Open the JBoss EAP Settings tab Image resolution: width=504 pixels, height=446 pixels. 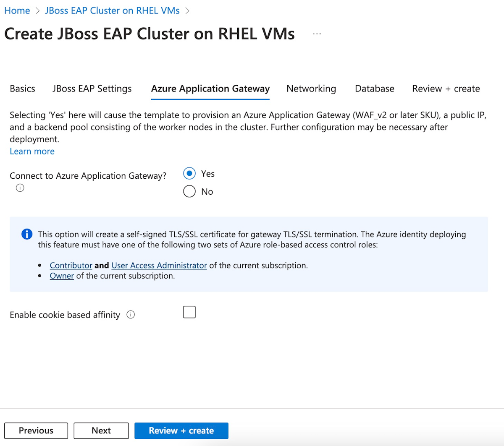point(92,89)
